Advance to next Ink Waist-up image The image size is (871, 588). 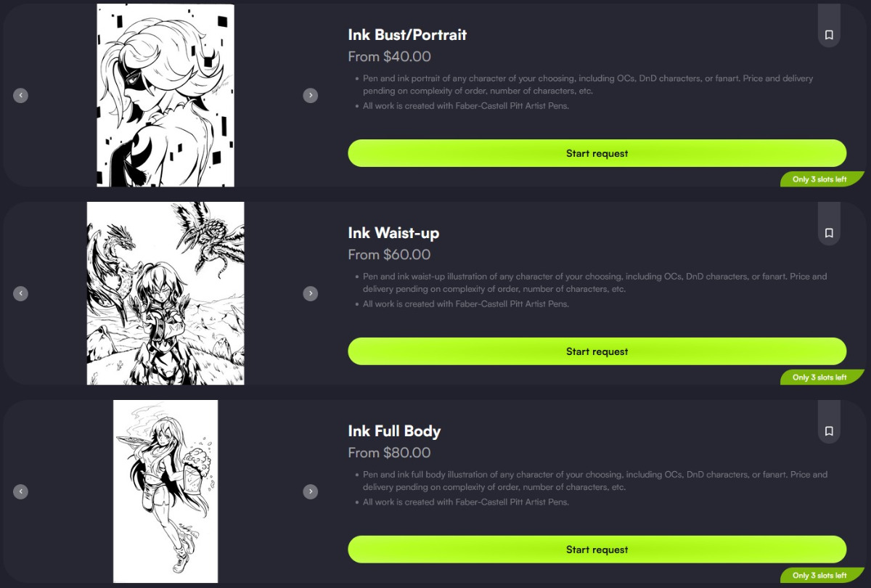tap(311, 293)
